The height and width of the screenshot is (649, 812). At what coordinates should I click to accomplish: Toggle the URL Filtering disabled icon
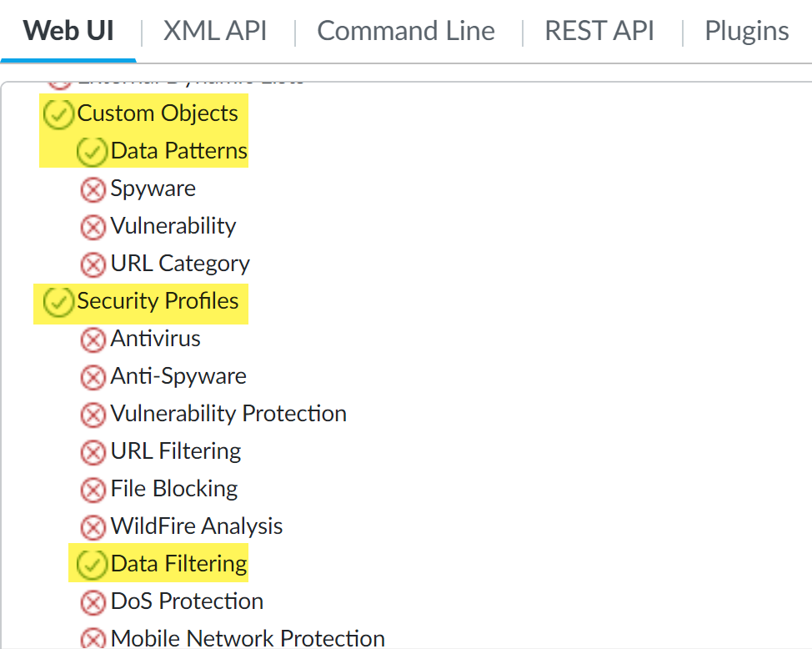(93, 452)
